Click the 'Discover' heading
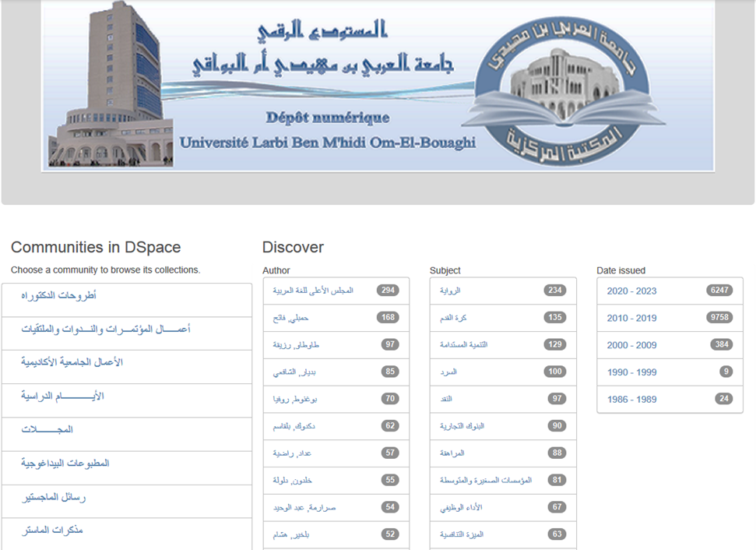Screen dimensions: 756x550 (x=293, y=247)
